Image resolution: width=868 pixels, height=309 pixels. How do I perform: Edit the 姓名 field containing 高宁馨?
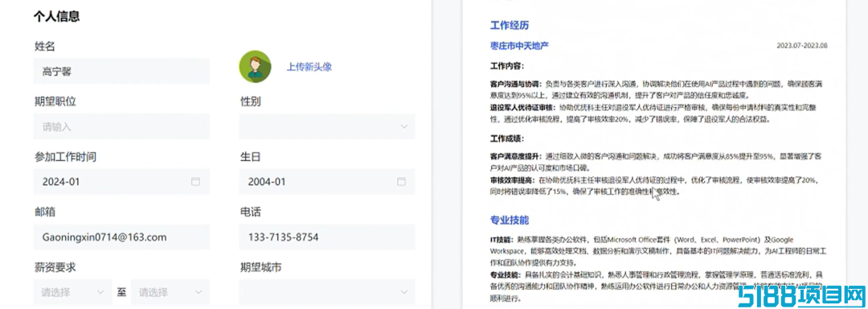coord(122,72)
